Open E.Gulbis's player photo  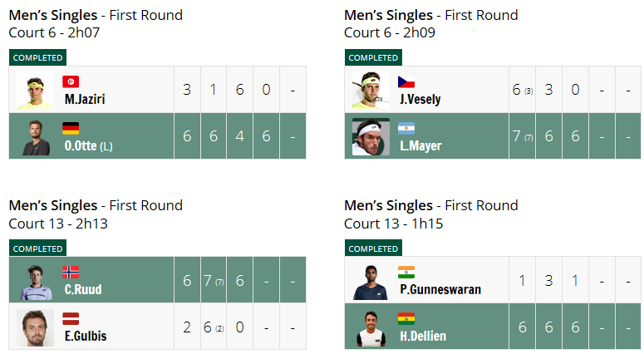coord(36,327)
